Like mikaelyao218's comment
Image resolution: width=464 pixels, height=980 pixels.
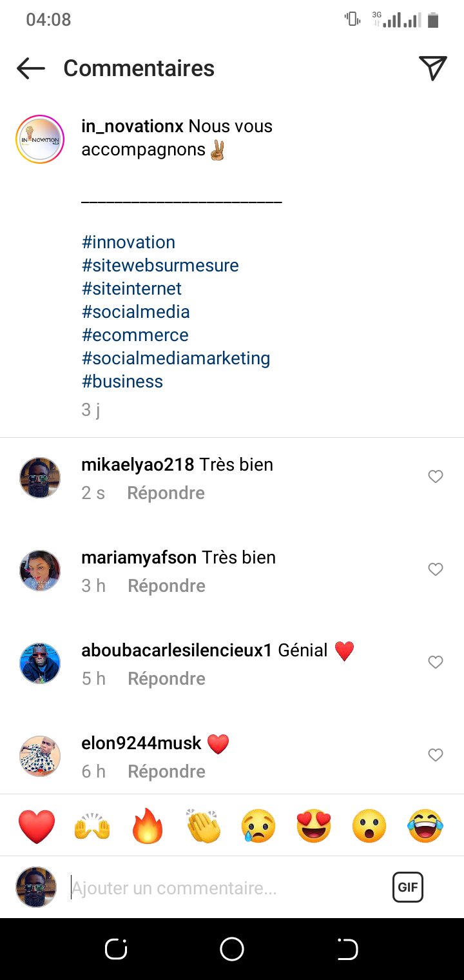pyautogui.click(x=436, y=476)
